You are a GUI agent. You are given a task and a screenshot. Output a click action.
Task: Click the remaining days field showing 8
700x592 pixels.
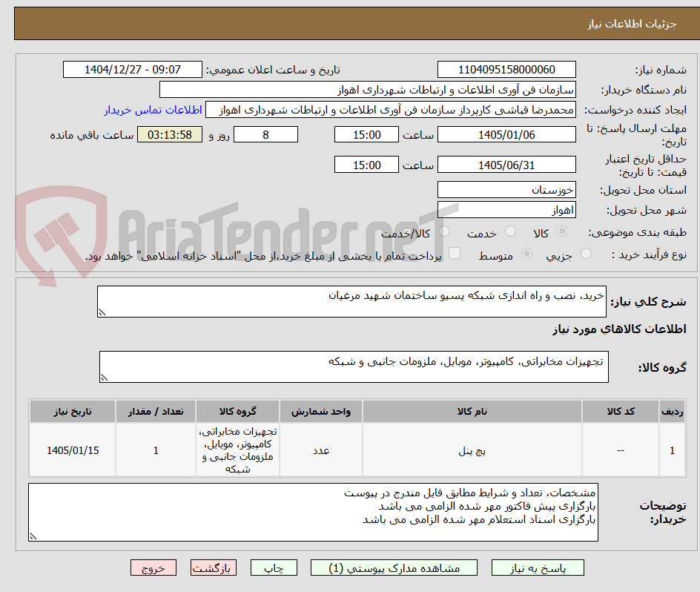(x=265, y=134)
